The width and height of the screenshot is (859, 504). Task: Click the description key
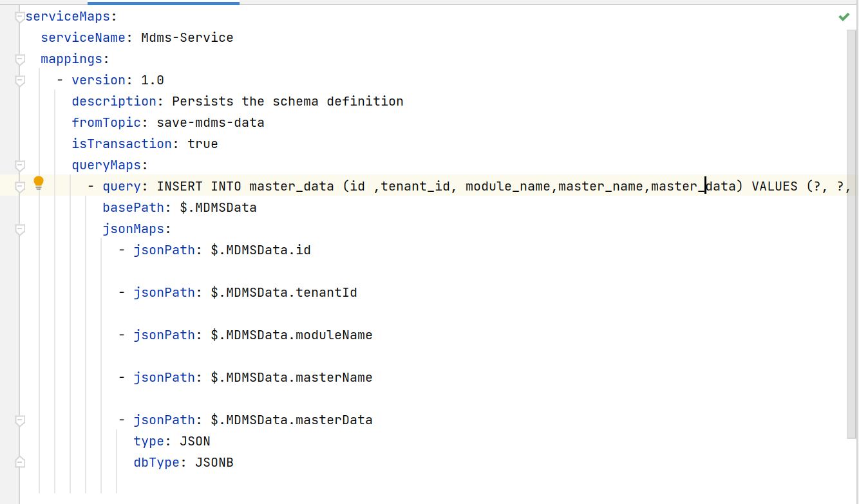[x=113, y=102]
